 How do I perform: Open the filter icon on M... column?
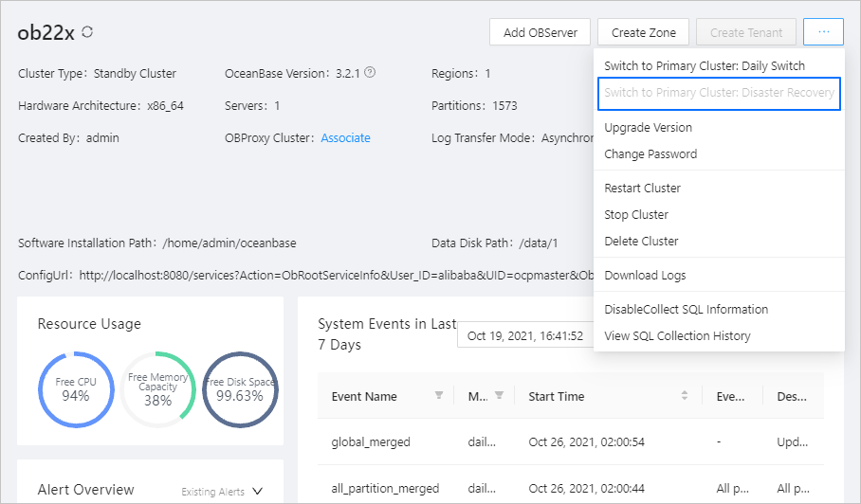[x=499, y=395]
